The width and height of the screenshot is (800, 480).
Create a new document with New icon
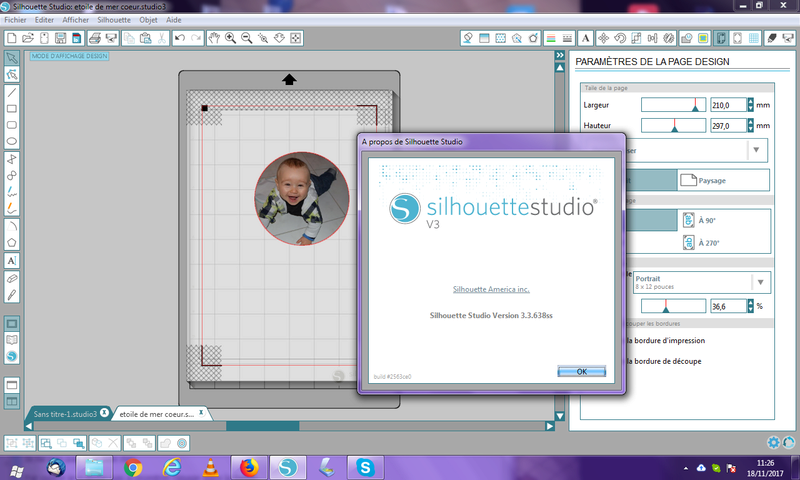click(12, 38)
